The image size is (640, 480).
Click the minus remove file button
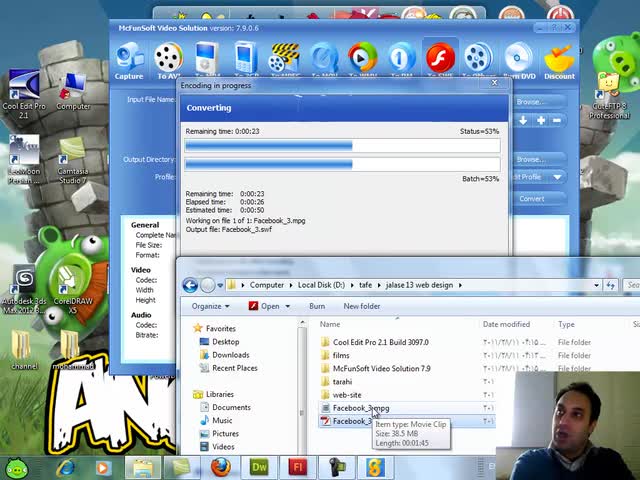click(556, 120)
